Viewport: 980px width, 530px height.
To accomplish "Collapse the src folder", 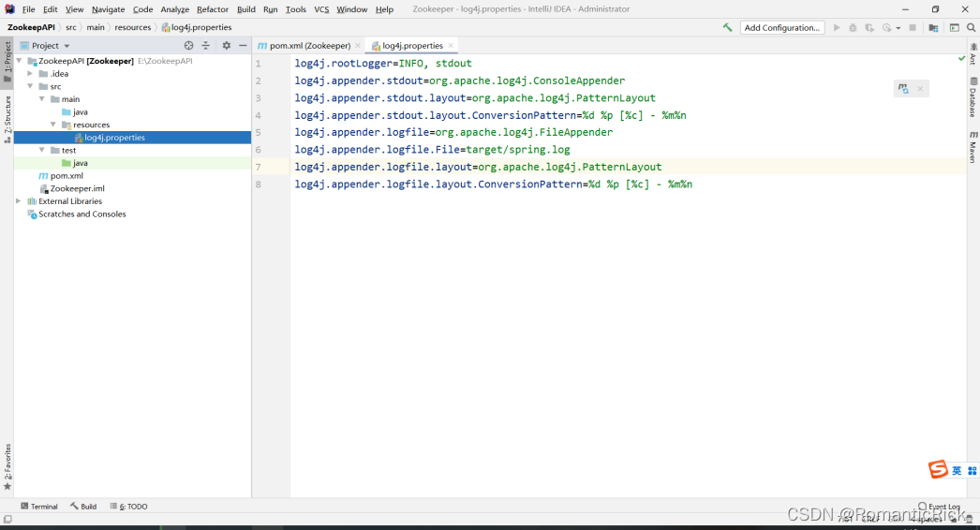I will click(30, 86).
